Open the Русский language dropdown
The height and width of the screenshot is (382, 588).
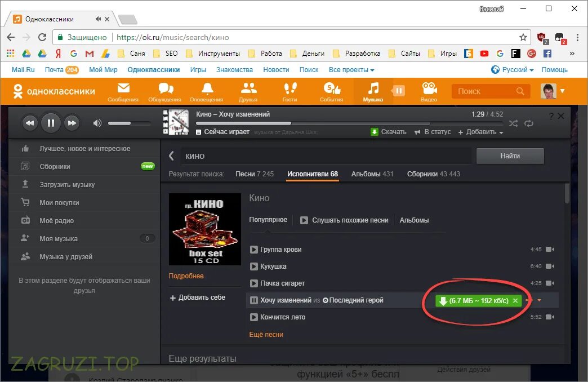click(x=513, y=70)
